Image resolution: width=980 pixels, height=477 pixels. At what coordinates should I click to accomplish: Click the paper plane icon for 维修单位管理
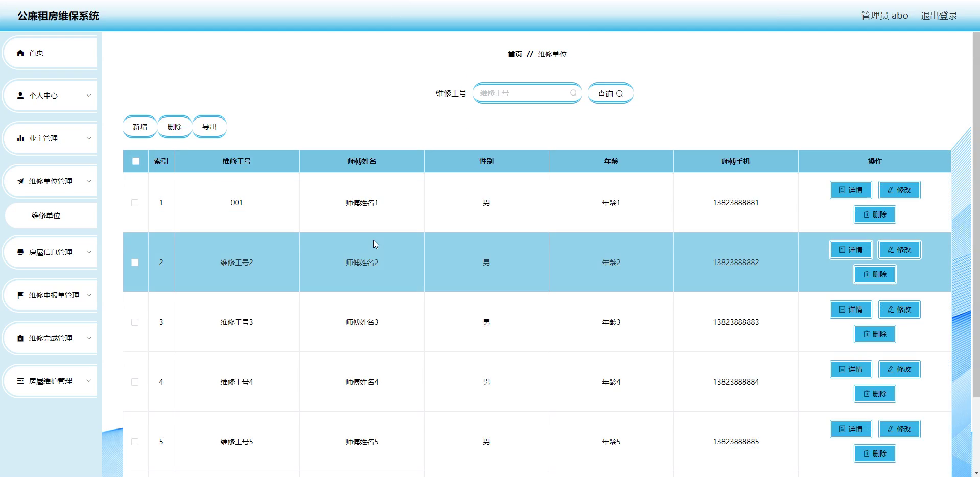click(x=20, y=181)
